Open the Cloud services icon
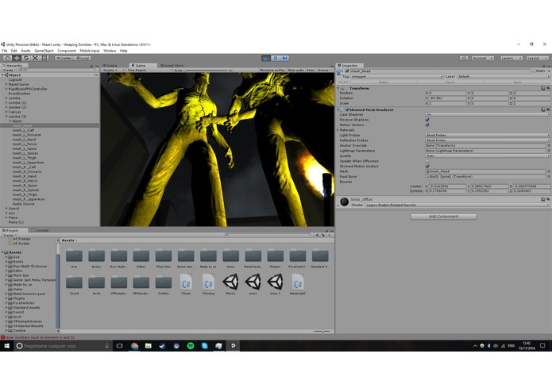This screenshot has width=552, height=392. click(x=464, y=58)
